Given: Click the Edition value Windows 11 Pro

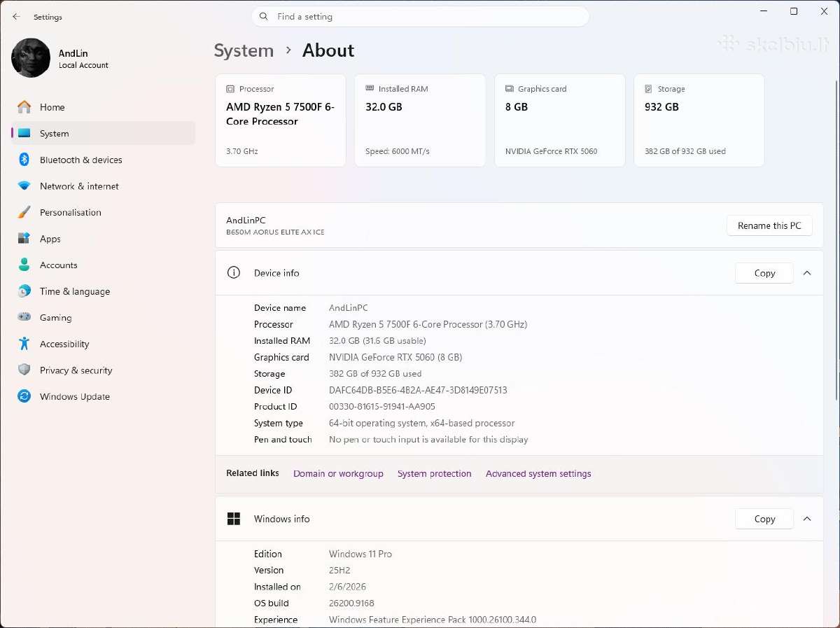Looking at the screenshot, I should tap(360, 554).
